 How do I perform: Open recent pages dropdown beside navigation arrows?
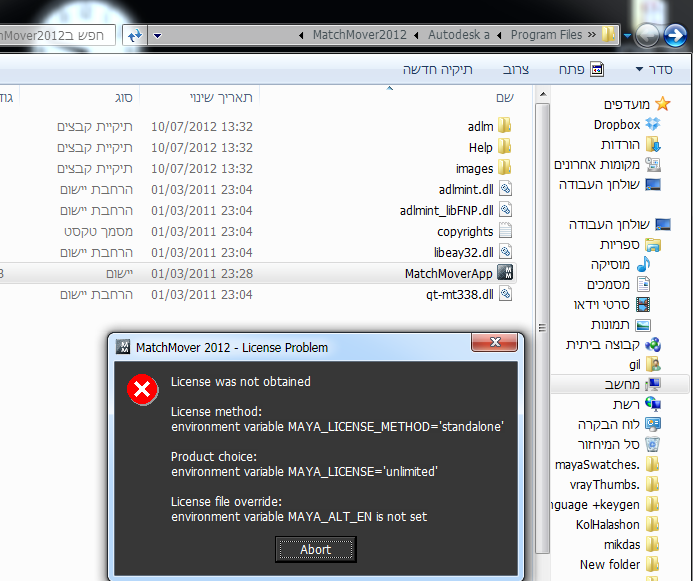(628, 35)
